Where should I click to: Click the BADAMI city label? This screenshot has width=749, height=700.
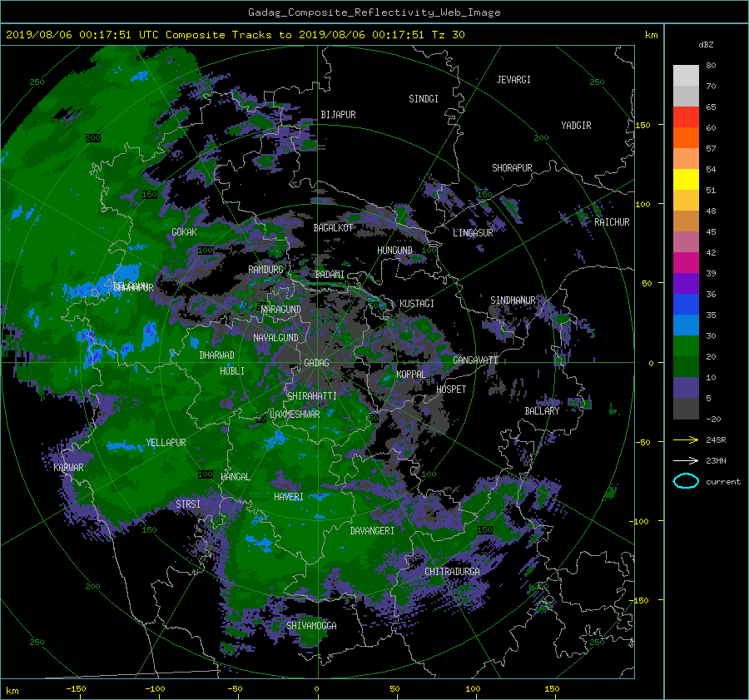tap(330, 275)
